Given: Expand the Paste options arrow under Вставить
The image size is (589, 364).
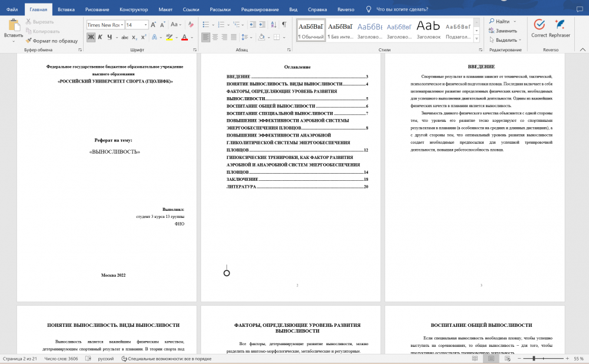Looking at the screenshot, I should [x=14, y=41].
